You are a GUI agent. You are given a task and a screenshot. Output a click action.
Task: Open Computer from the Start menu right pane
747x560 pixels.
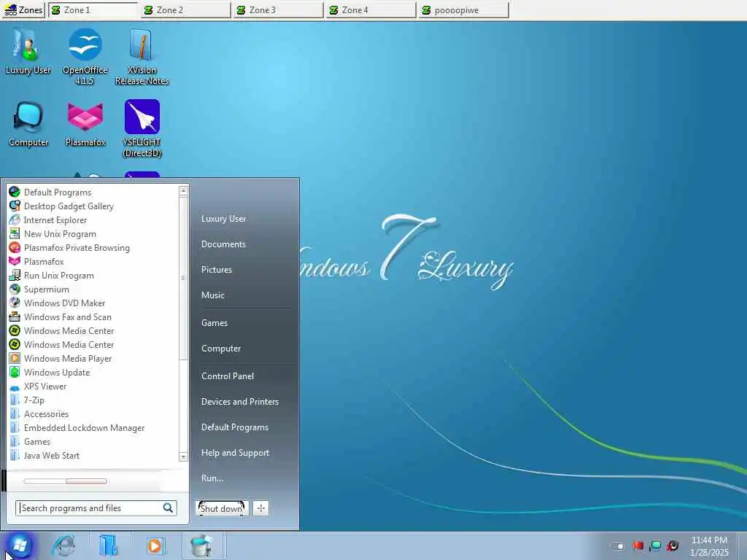(x=221, y=349)
